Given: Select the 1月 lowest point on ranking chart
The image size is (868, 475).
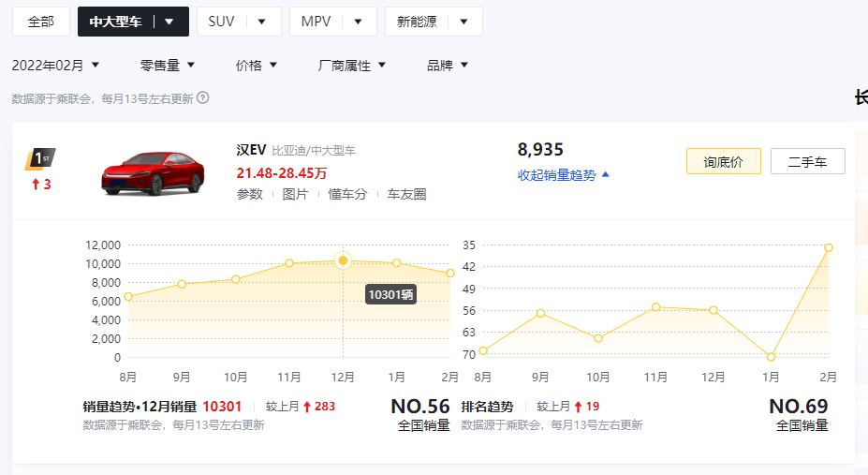Looking at the screenshot, I should pyautogui.click(x=771, y=357).
